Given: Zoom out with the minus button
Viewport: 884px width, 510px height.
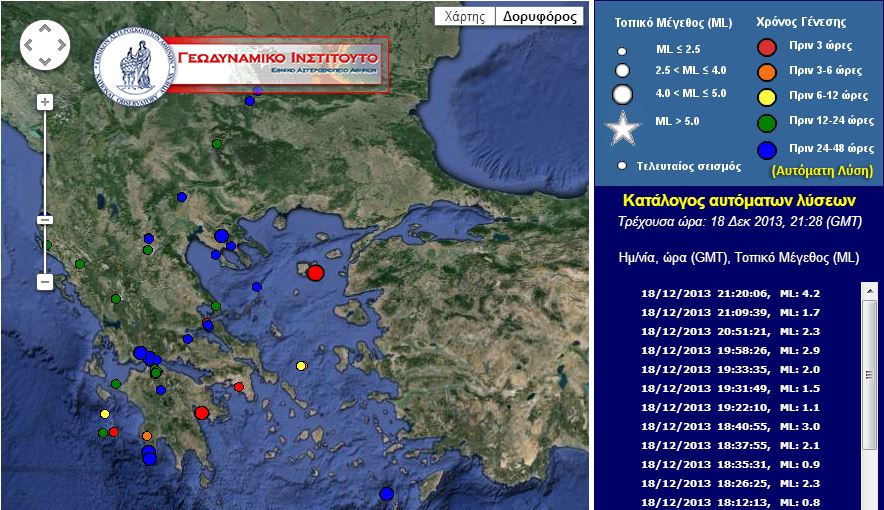Looking at the screenshot, I should 45,282.
